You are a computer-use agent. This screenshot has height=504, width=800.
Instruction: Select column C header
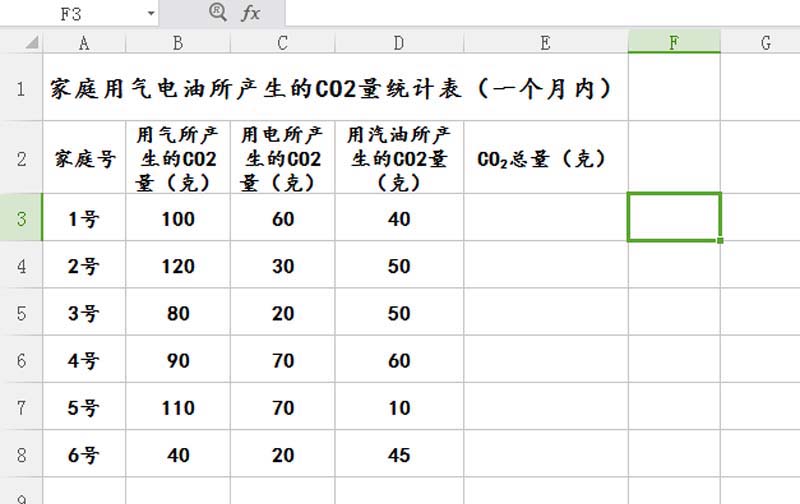(283, 42)
